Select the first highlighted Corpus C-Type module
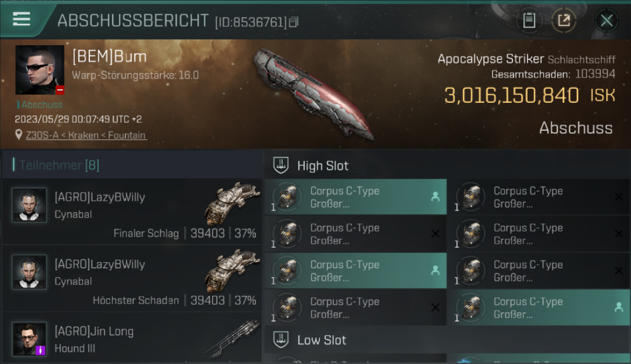Image resolution: width=631 pixels, height=364 pixels. point(355,197)
